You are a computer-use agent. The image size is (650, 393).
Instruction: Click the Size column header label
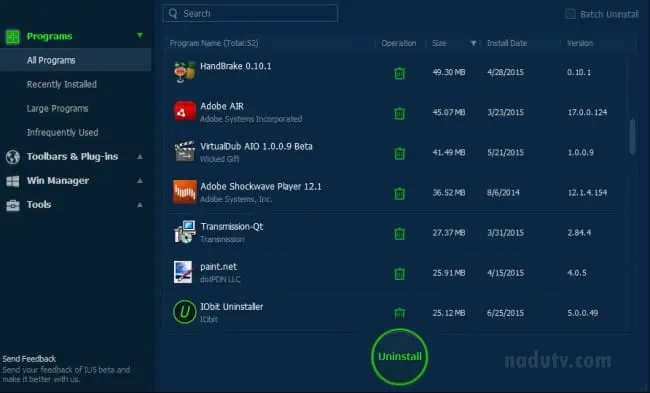pyautogui.click(x=439, y=43)
